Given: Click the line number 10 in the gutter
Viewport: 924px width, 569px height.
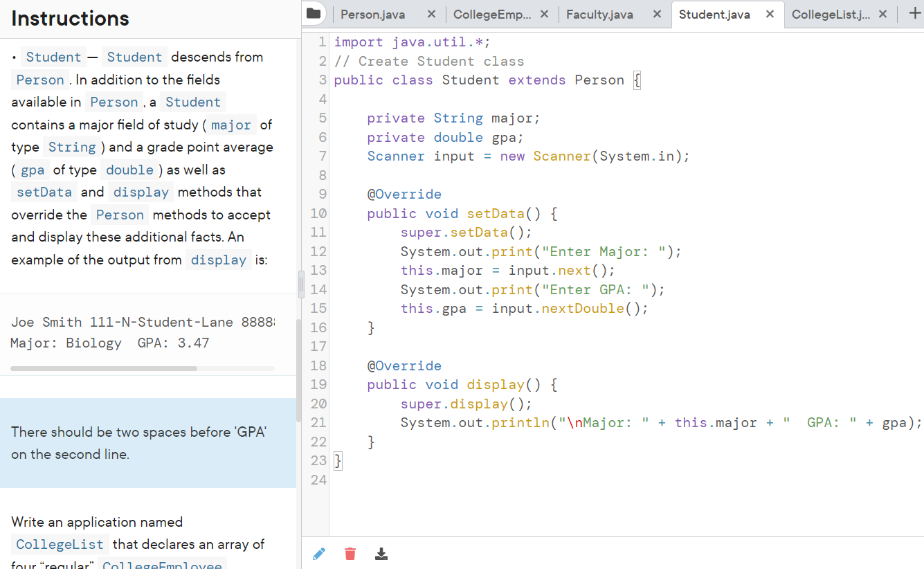Looking at the screenshot, I should click(x=318, y=213).
